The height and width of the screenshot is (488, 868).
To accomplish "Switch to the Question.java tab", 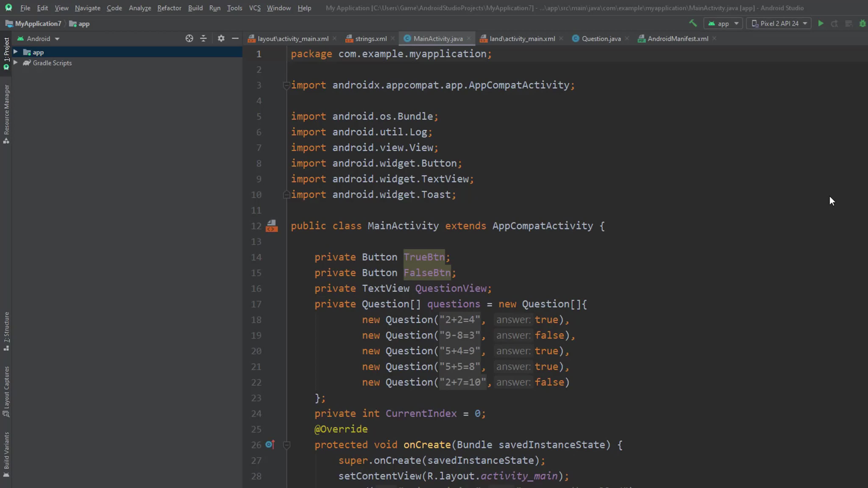I will [601, 39].
